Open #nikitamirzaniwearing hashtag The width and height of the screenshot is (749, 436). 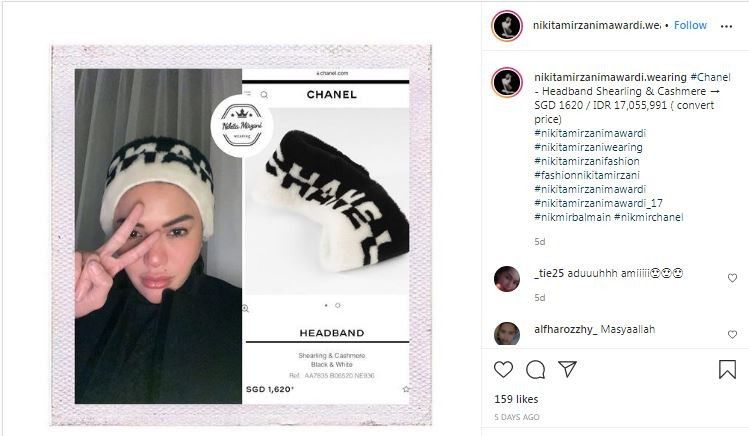(x=588, y=147)
